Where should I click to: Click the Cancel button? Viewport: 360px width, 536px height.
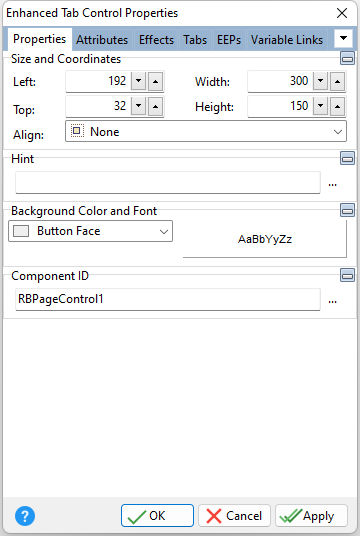tap(235, 515)
